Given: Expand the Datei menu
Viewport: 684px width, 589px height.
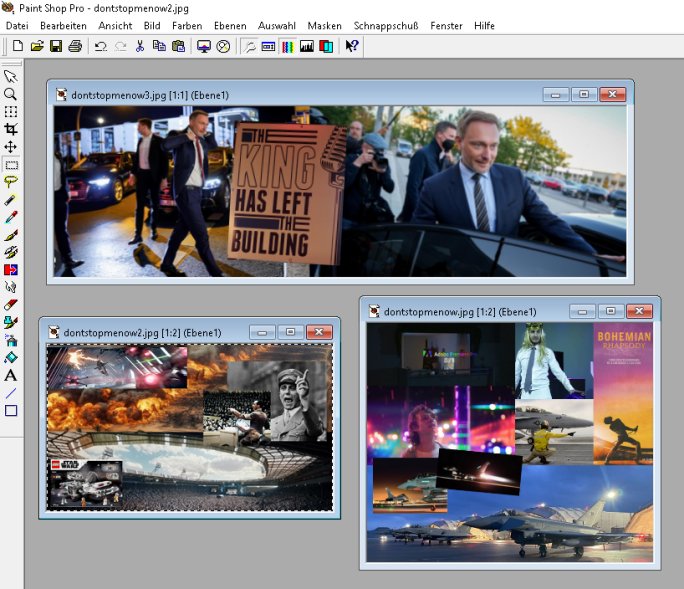Looking at the screenshot, I should [x=17, y=25].
